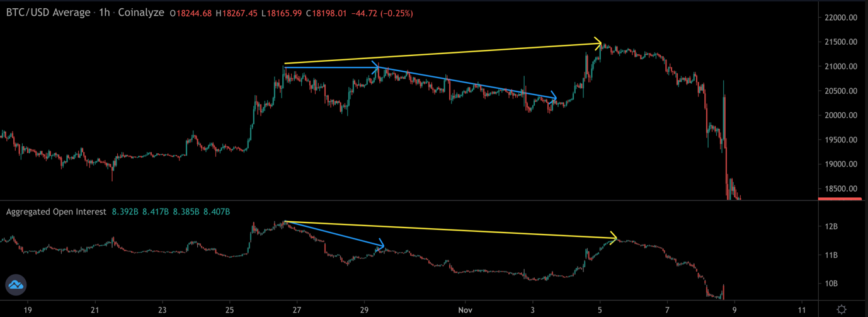
Task: Open chart settings gear icon
Action: [x=842, y=309]
